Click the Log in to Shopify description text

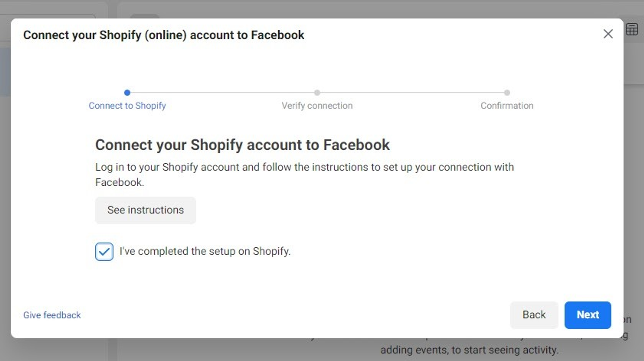(x=304, y=175)
